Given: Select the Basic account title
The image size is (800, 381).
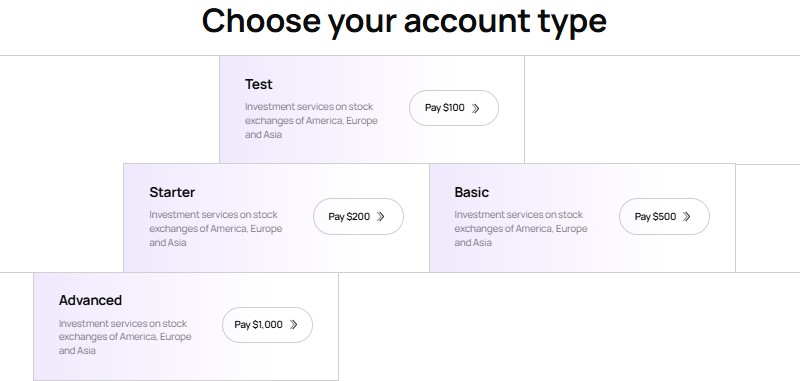Looking at the screenshot, I should point(471,192).
